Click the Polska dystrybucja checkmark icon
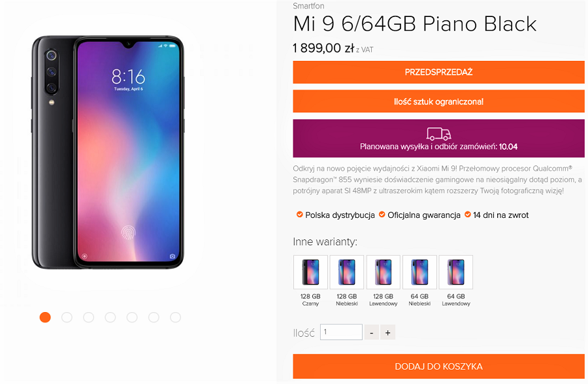 (x=300, y=215)
